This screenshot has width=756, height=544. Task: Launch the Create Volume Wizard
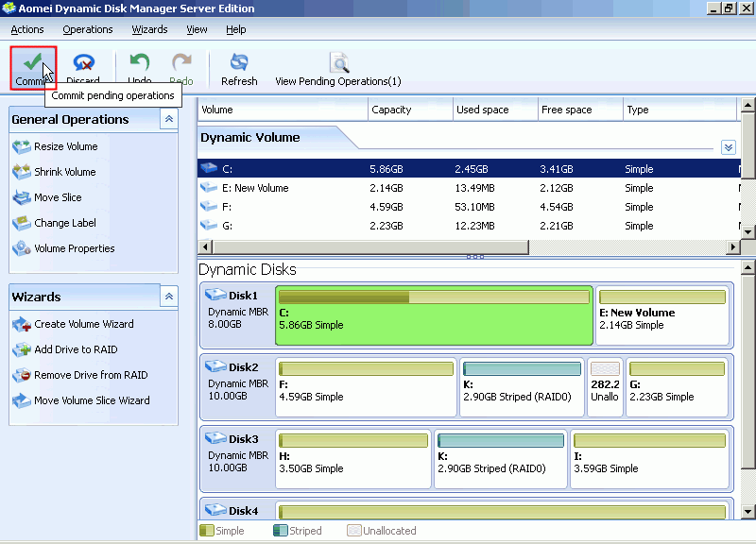[x=83, y=324]
